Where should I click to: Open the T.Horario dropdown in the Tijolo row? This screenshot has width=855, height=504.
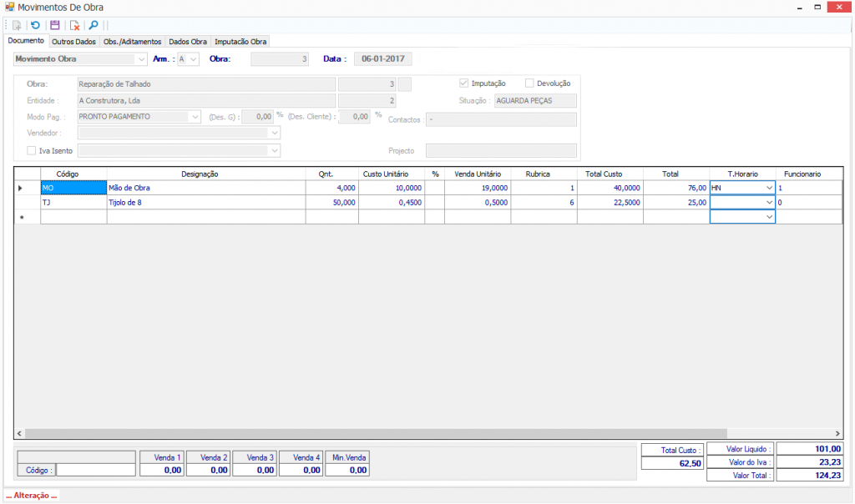tap(769, 202)
